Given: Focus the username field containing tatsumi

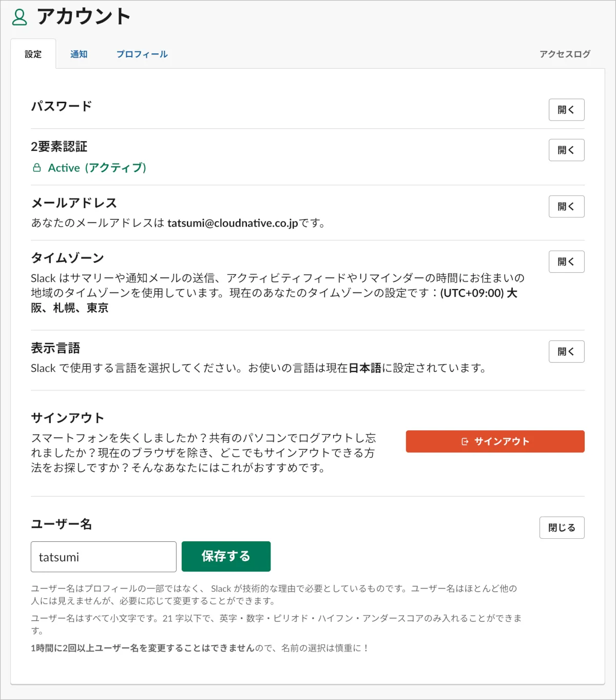Looking at the screenshot, I should pos(104,557).
